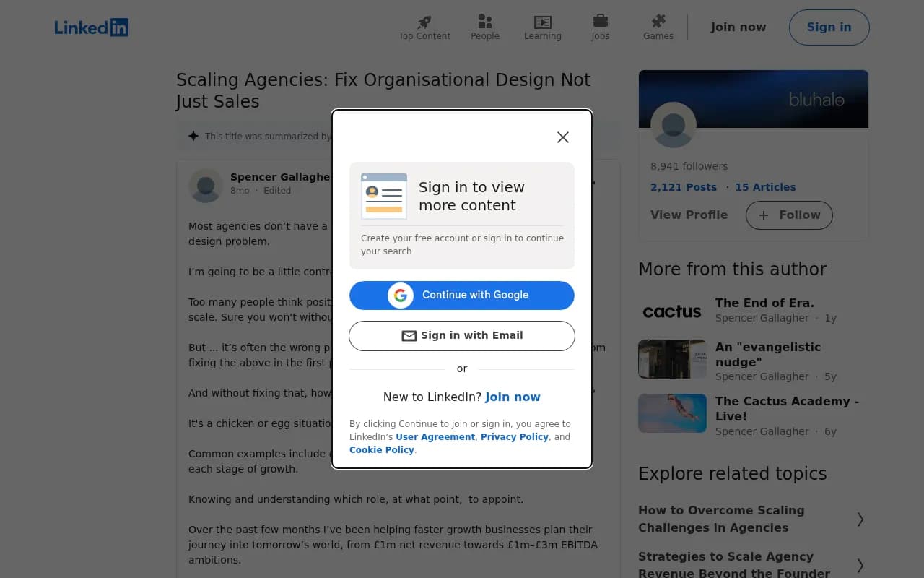Continue with Google
The height and width of the screenshot is (578, 924).
click(462, 296)
